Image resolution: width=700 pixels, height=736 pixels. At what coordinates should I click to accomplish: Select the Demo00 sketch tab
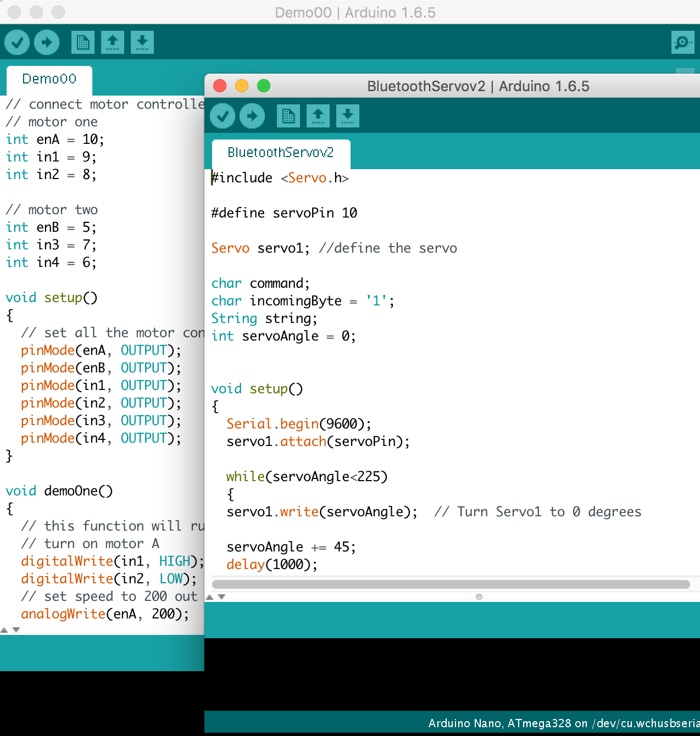pyautogui.click(x=49, y=80)
